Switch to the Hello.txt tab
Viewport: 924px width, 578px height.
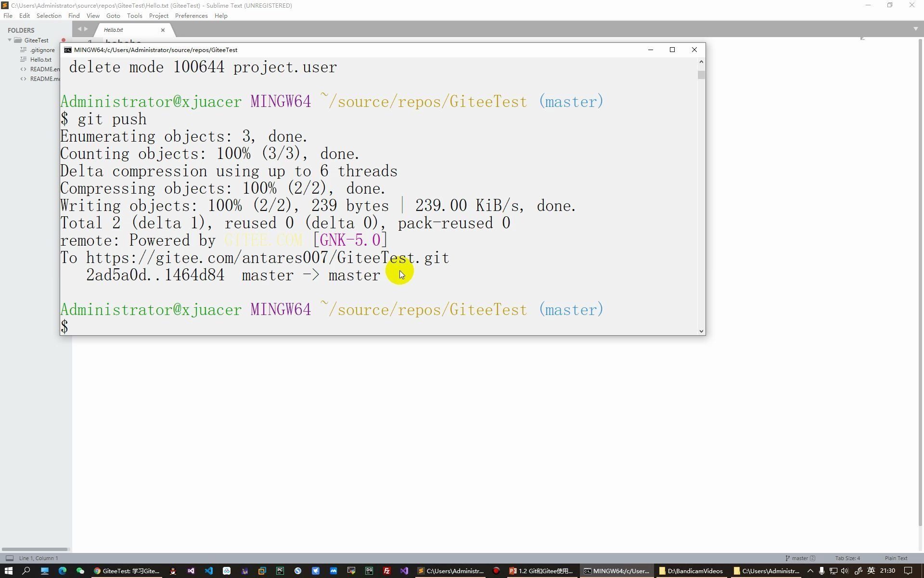pos(114,30)
